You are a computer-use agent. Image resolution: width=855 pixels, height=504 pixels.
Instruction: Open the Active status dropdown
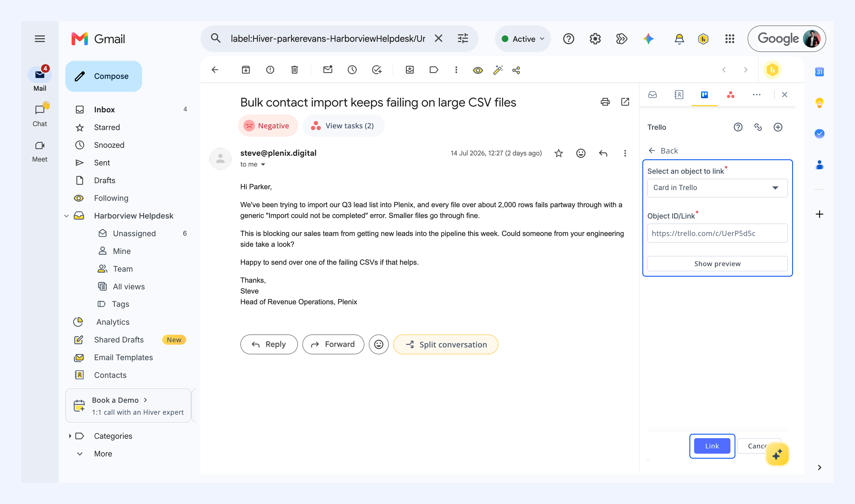click(523, 39)
